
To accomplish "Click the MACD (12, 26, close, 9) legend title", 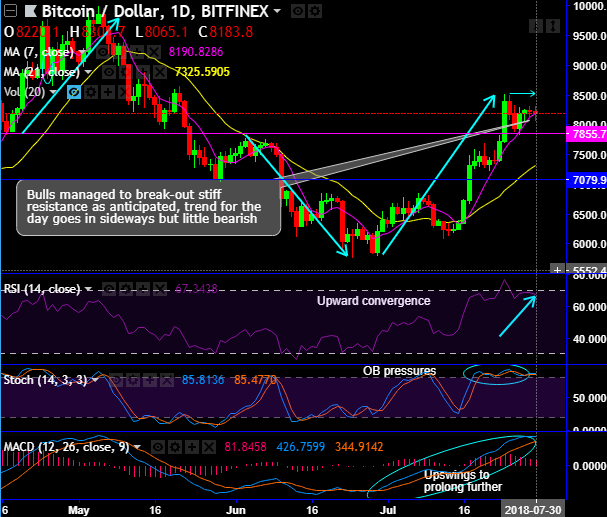I will pos(66,447).
